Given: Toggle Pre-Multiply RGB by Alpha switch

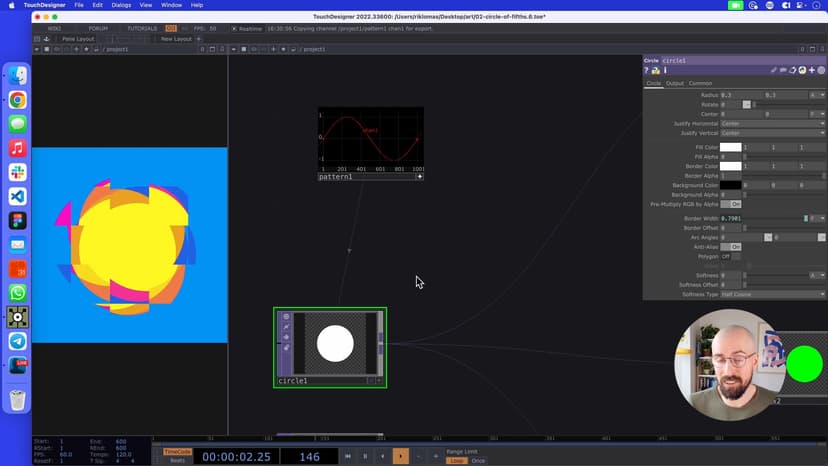Looking at the screenshot, I should pyautogui.click(x=732, y=204).
